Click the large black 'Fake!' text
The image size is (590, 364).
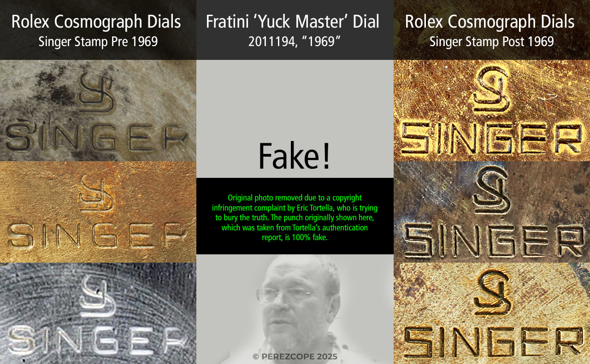click(295, 157)
